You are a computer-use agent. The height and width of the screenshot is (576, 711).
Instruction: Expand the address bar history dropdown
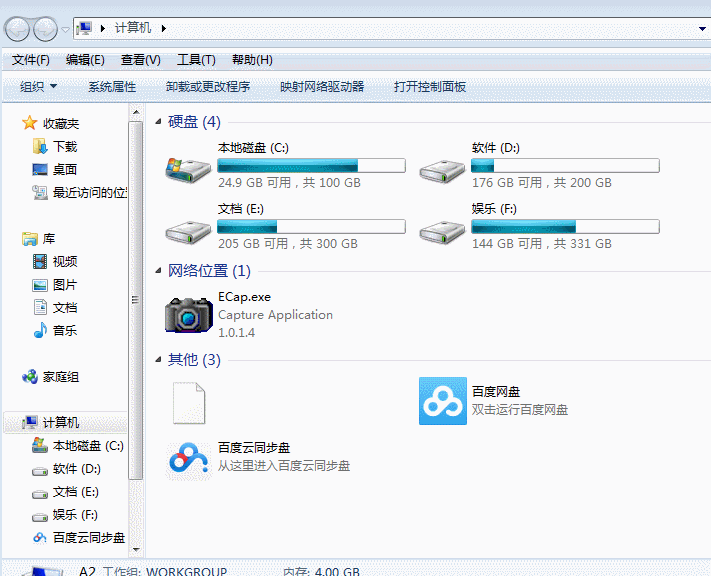point(702,29)
